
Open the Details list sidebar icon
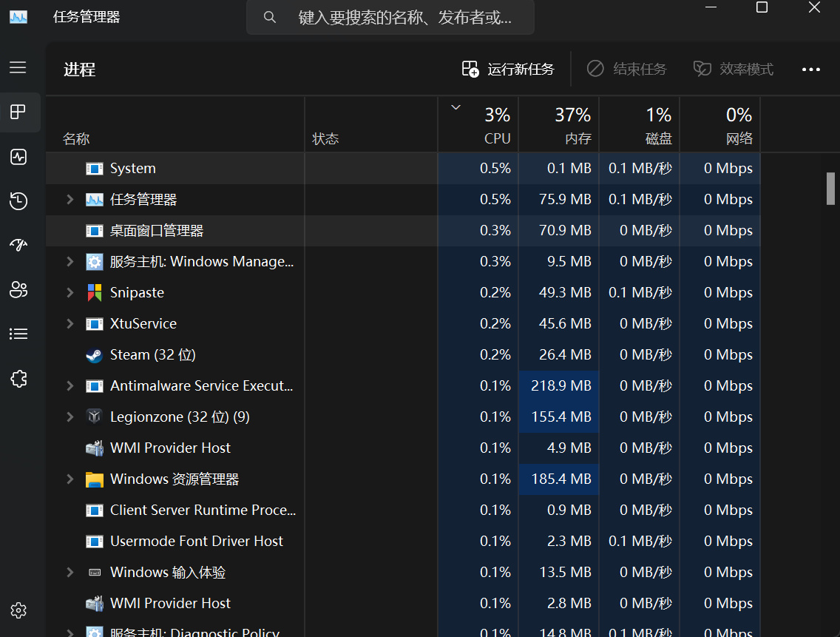[x=18, y=334]
